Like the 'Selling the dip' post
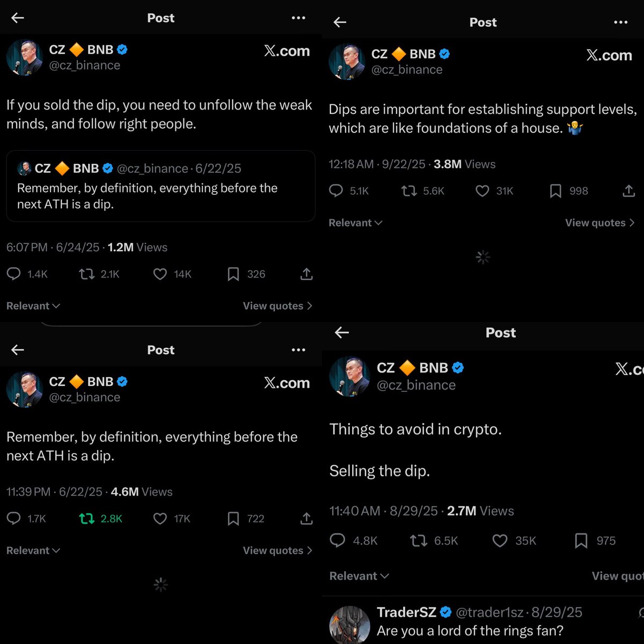This screenshot has height=644, width=644. [x=500, y=540]
